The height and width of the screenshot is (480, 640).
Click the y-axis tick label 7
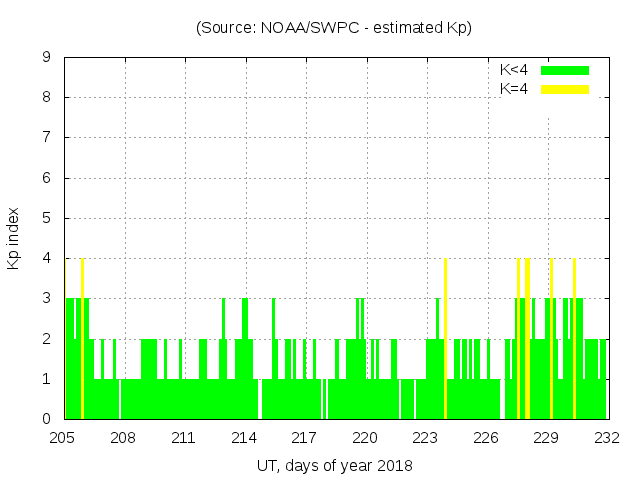(47, 138)
